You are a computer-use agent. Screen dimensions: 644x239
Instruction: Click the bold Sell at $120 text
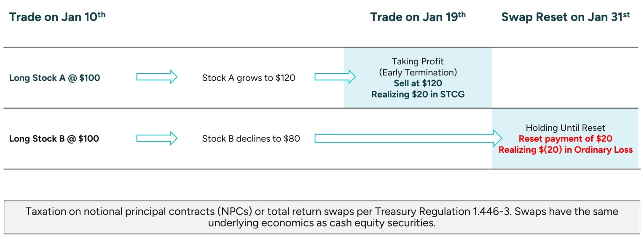click(x=418, y=83)
